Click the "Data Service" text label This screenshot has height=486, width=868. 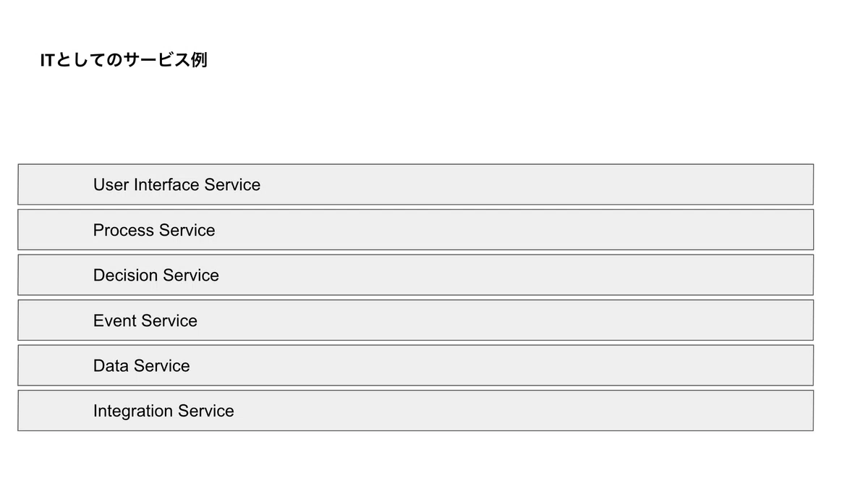(142, 366)
